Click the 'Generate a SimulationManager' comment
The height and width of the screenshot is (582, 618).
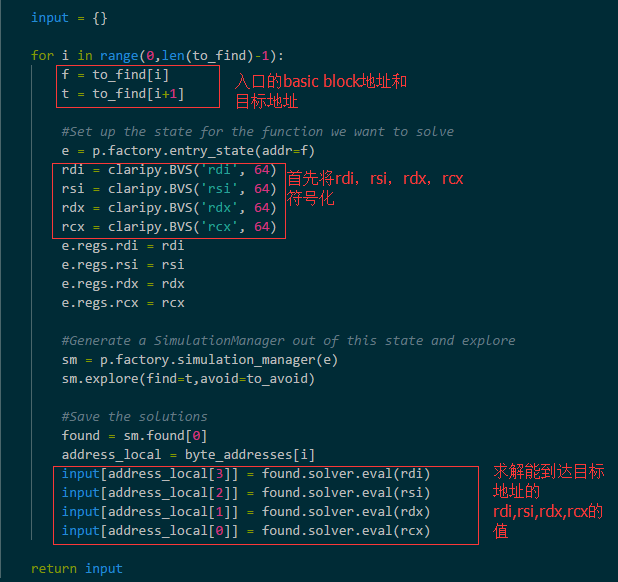(x=288, y=340)
